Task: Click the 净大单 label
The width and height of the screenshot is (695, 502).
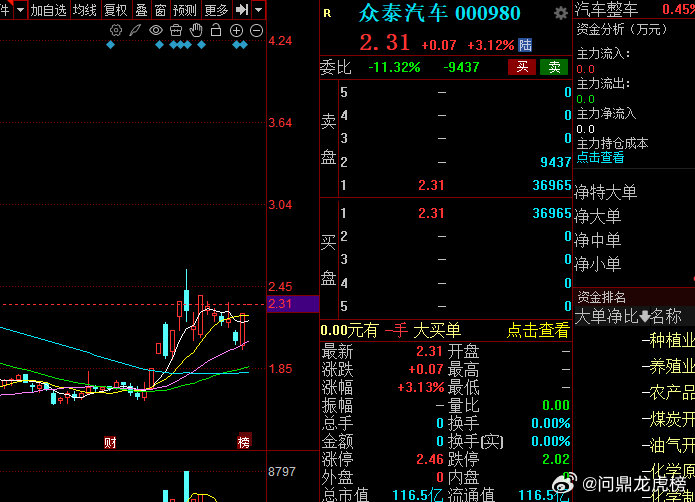Action: pyautogui.click(x=597, y=216)
